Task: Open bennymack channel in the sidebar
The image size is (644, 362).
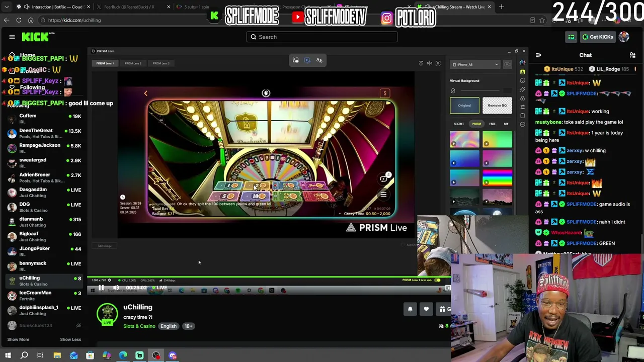Action: tap(44, 266)
